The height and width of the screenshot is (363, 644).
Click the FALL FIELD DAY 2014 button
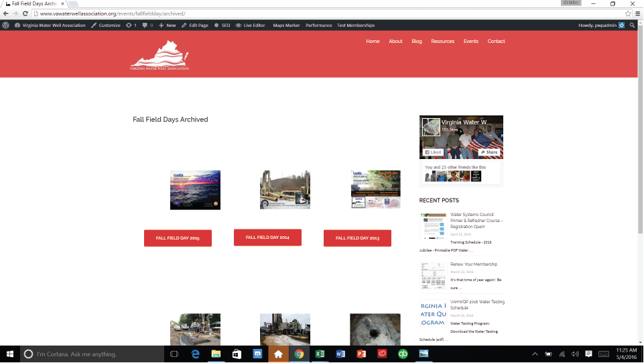coord(268,238)
